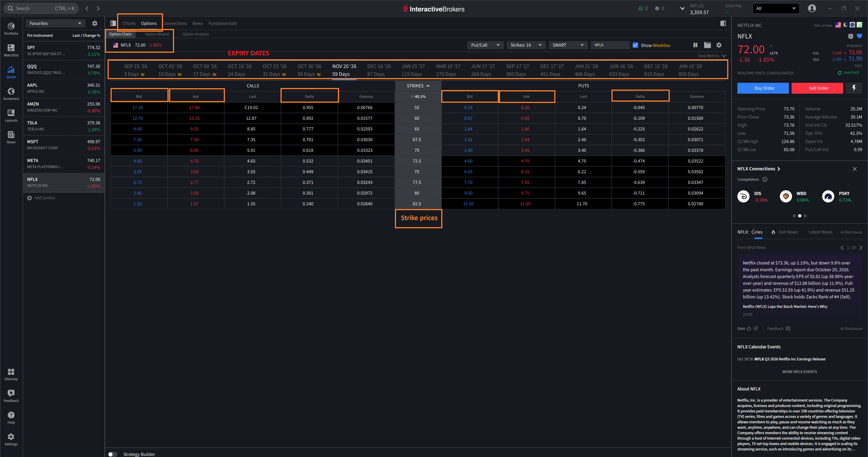Open the SMART exchange dropdown
Image resolution: width=868 pixels, height=457 pixels.
[568, 45]
